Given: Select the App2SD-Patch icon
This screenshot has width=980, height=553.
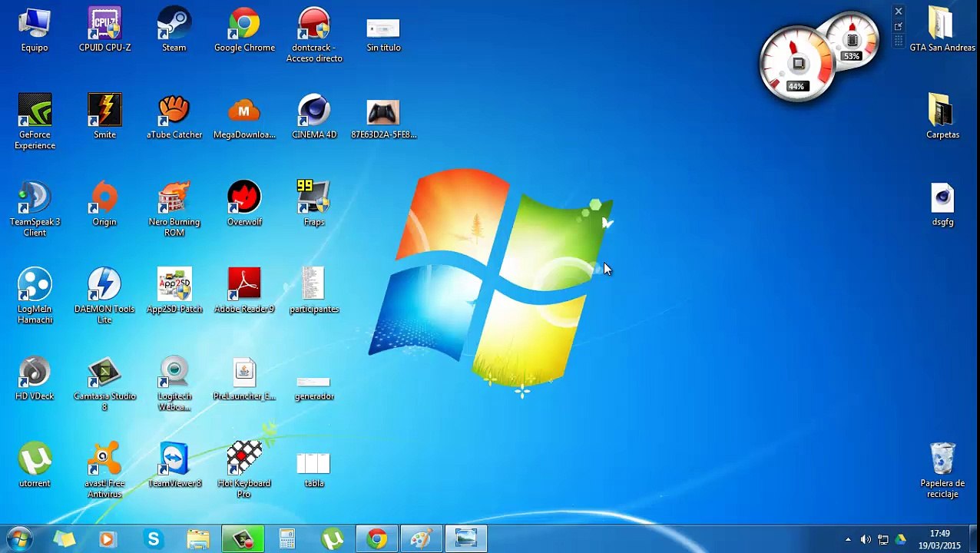Looking at the screenshot, I should (174, 291).
